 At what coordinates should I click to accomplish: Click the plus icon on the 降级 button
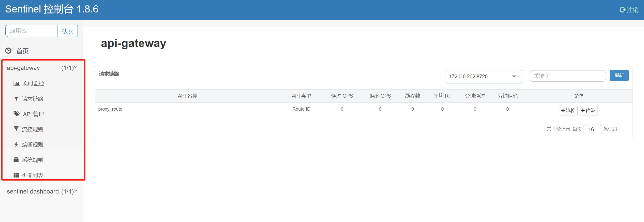[583, 110]
